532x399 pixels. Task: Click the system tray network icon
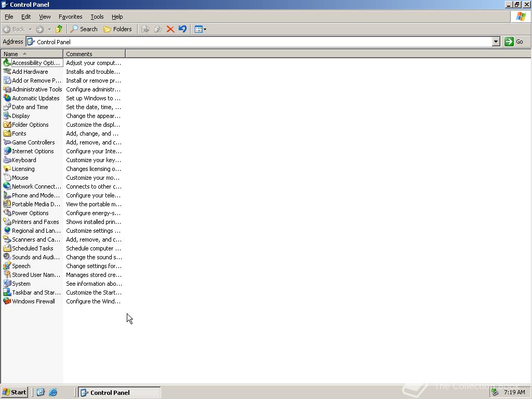tap(495, 392)
